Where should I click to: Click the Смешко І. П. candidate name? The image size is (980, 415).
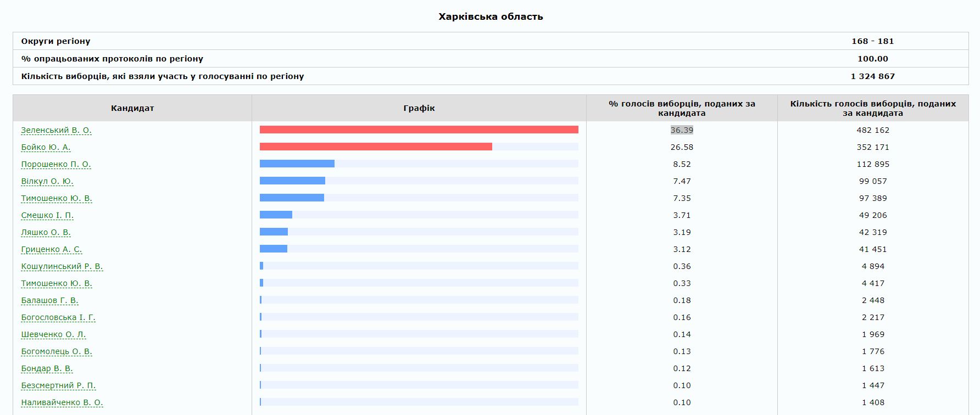47,215
